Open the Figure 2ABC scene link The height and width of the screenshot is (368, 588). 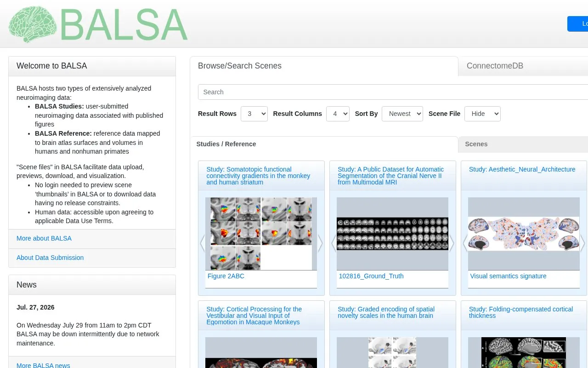coord(226,276)
